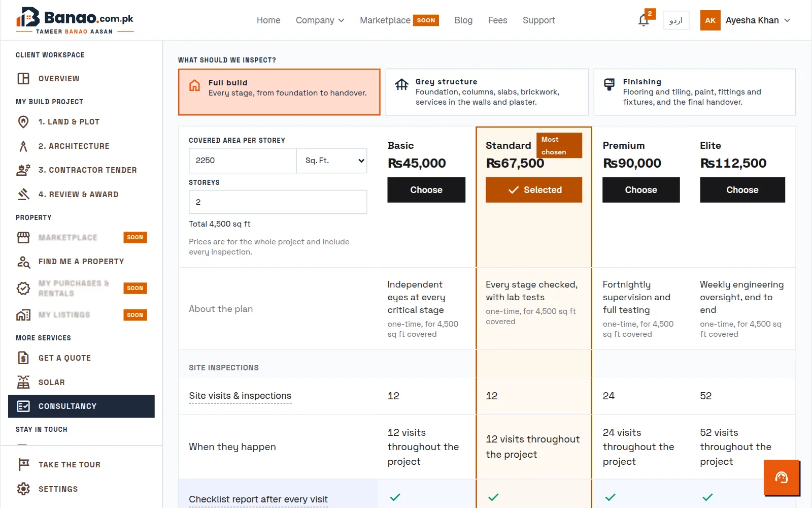
Task: Select the Grey structure inspection option
Action: click(x=487, y=92)
